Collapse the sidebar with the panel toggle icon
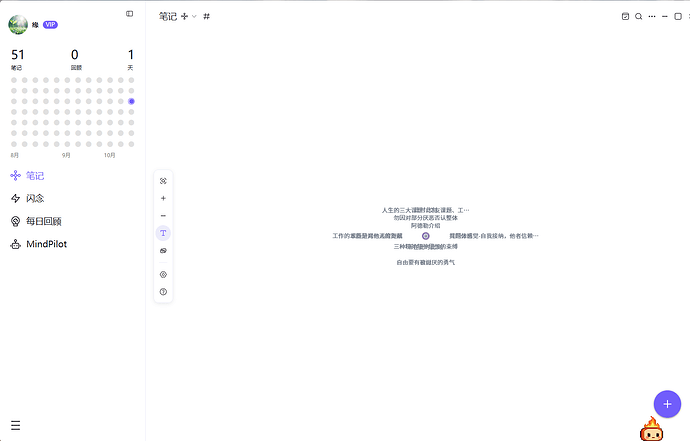This screenshot has height=441, width=690. pyautogui.click(x=129, y=14)
